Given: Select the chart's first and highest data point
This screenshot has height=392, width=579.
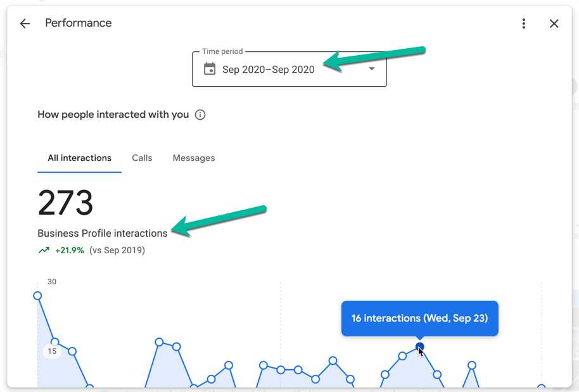Looking at the screenshot, I should point(37,296).
